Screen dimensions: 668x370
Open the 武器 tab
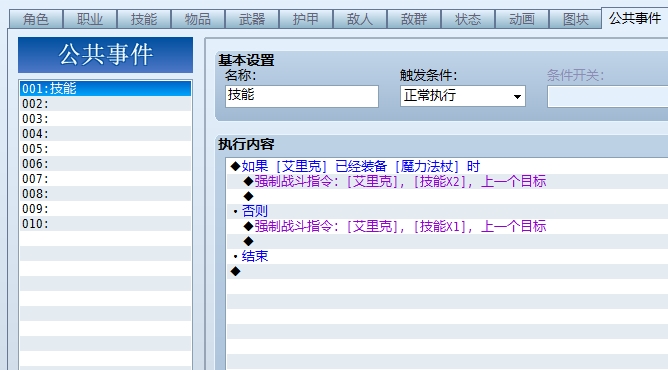(252, 19)
